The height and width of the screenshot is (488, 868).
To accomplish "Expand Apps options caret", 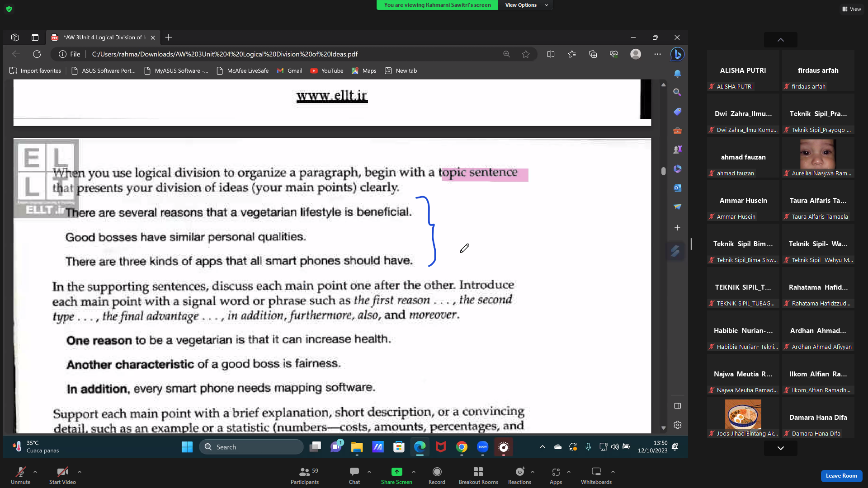I will coord(569,472).
